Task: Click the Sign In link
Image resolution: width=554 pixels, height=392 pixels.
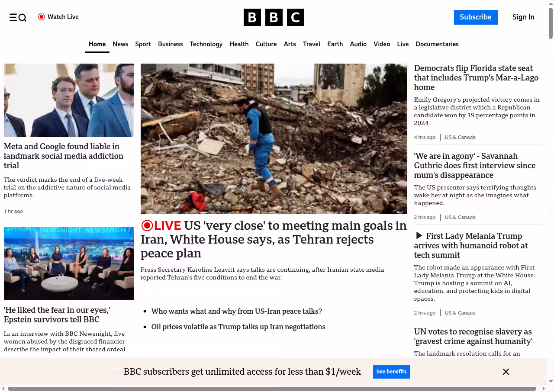Action: click(523, 17)
